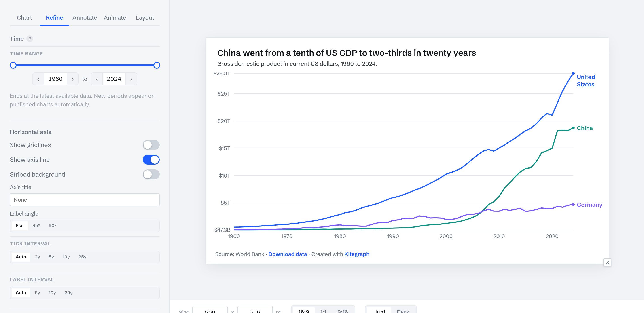This screenshot has height=313, width=644.
Task: Open the Kitegraph link in chart footer
Action: 357,254
